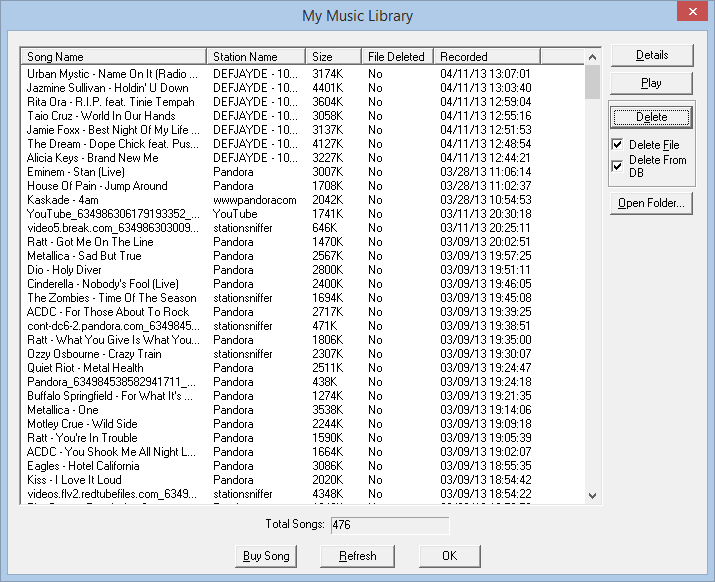Image resolution: width=715 pixels, height=582 pixels.
Task: Sort by Station Name column header
Action: 256,57
